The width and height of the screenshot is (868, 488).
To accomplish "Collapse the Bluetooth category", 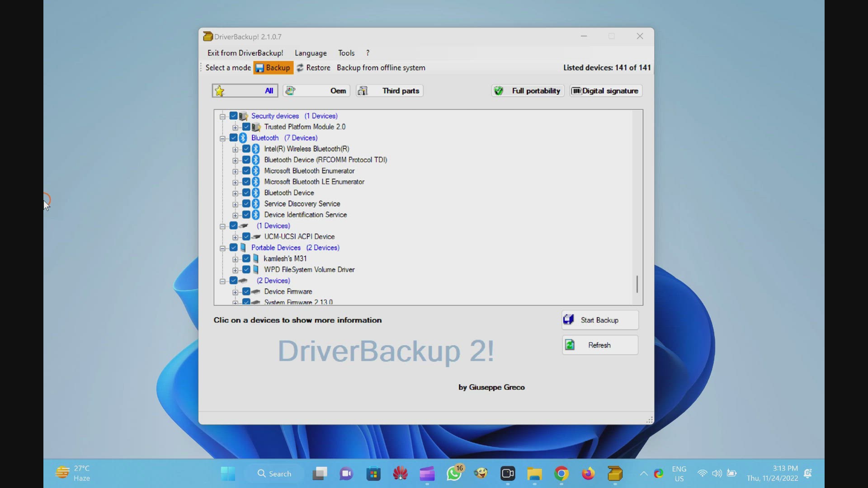I will tap(222, 138).
